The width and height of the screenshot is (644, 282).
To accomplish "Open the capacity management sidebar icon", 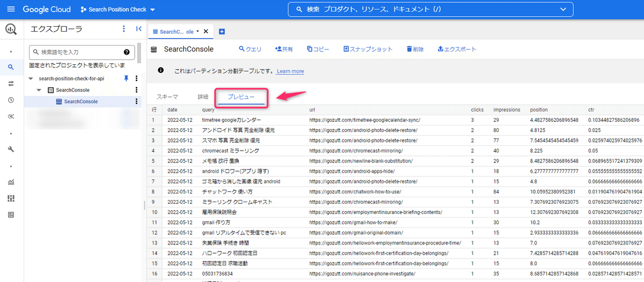I will point(11,198).
